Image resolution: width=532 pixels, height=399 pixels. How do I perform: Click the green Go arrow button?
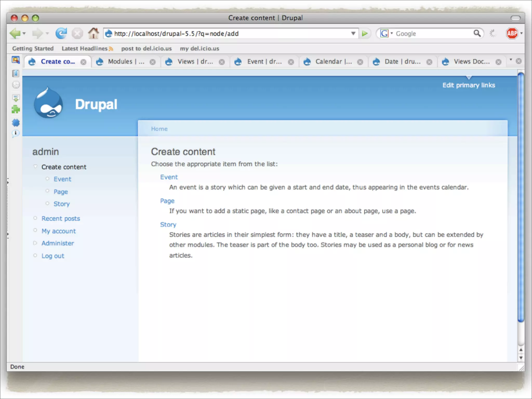(x=365, y=34)
